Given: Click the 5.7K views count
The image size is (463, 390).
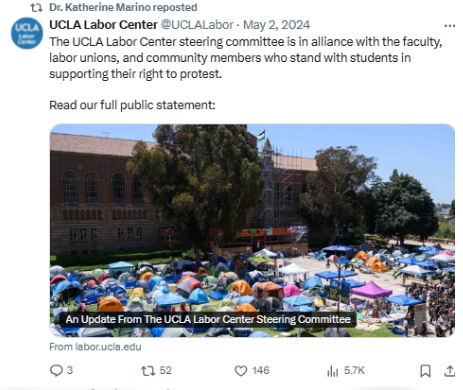Looking at the screenshot, I should click(x=354, y=370).
